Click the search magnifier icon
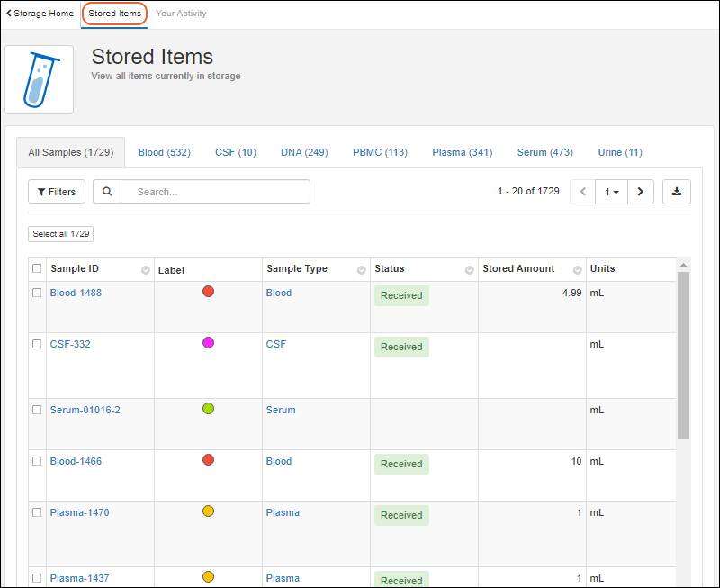This screenshot has height=588, width=720. point(107,192)
